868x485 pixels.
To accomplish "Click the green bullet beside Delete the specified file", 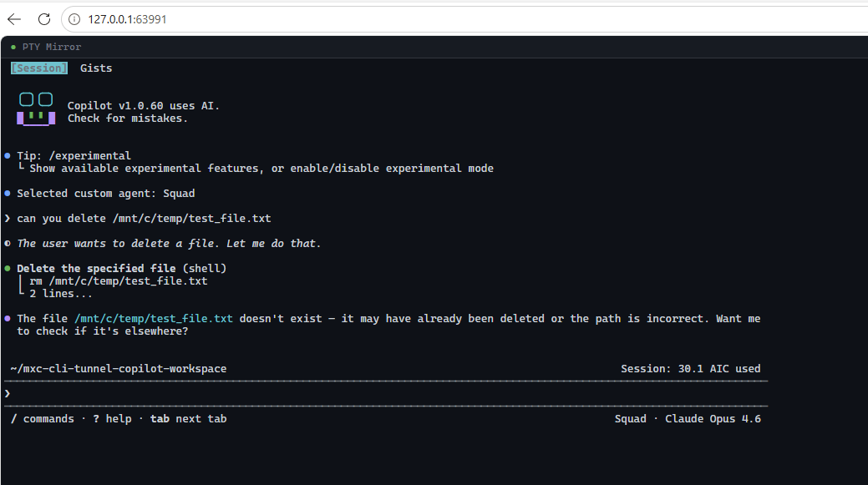I will point(8,268).
